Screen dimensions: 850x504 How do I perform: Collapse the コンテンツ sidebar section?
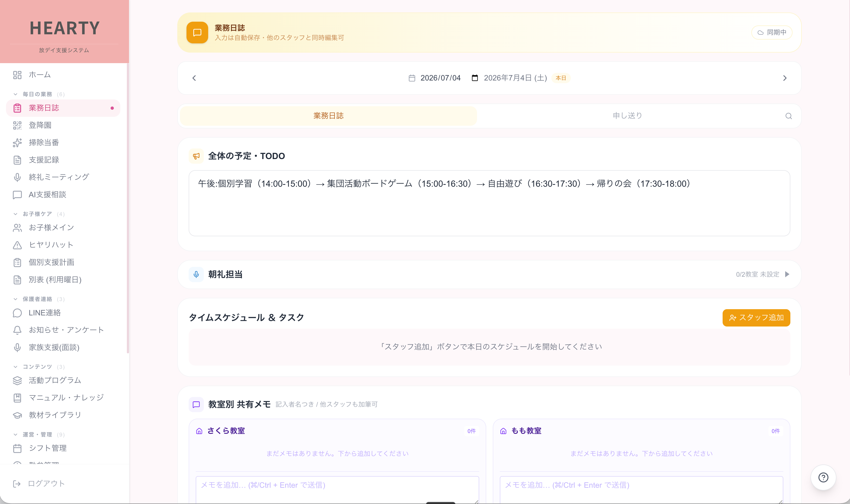click(x=15, y=367)
